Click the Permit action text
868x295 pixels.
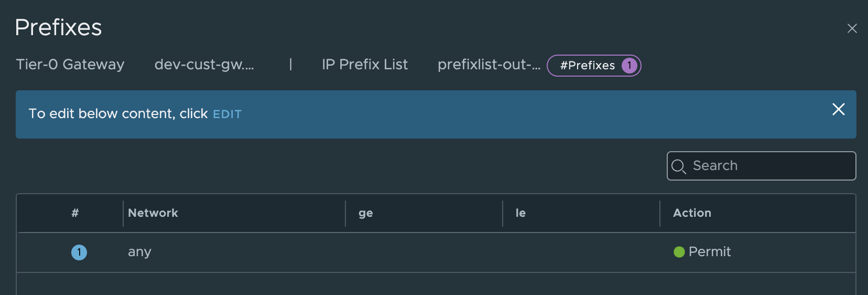(x=709, y=252)
